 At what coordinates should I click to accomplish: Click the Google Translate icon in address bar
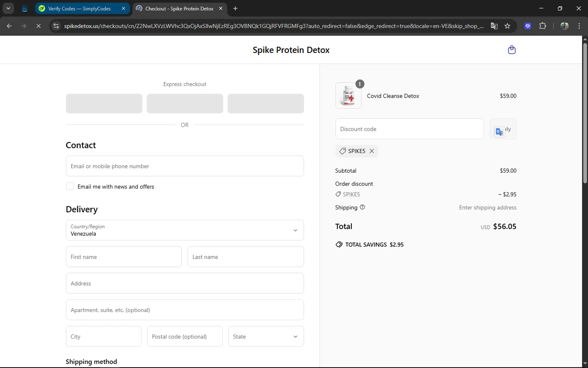click(494, 26)
